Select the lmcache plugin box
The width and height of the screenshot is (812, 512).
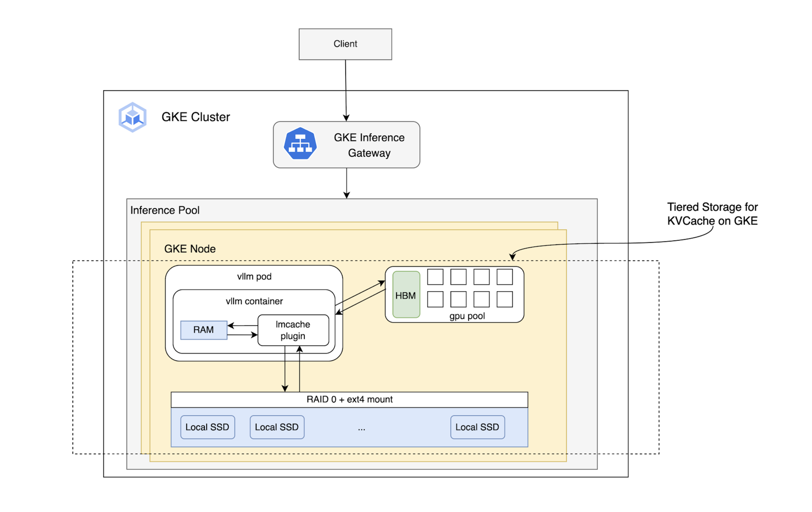click(293, 330)
